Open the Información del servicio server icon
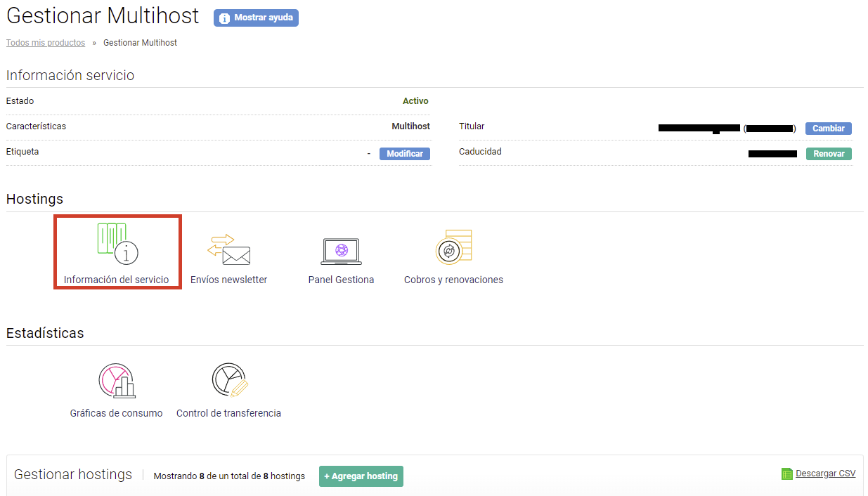 [117, 243]
